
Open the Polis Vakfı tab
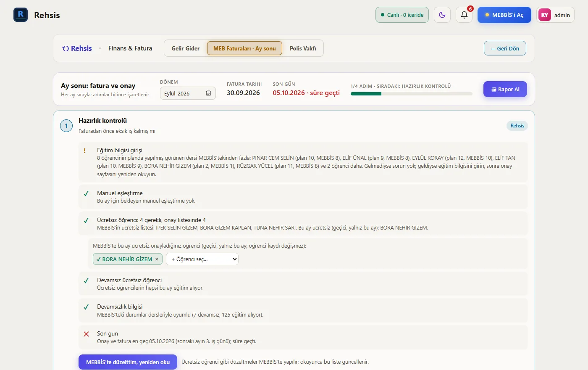click(x=303, y=48)
